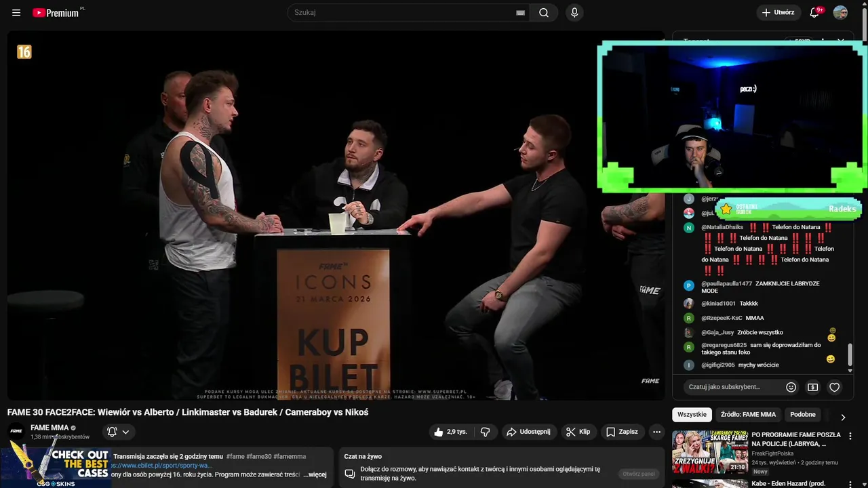868x488 pixels.
Task: Select the Podobne filter chip
Action: pyautogui.click(x=803, y=414)
